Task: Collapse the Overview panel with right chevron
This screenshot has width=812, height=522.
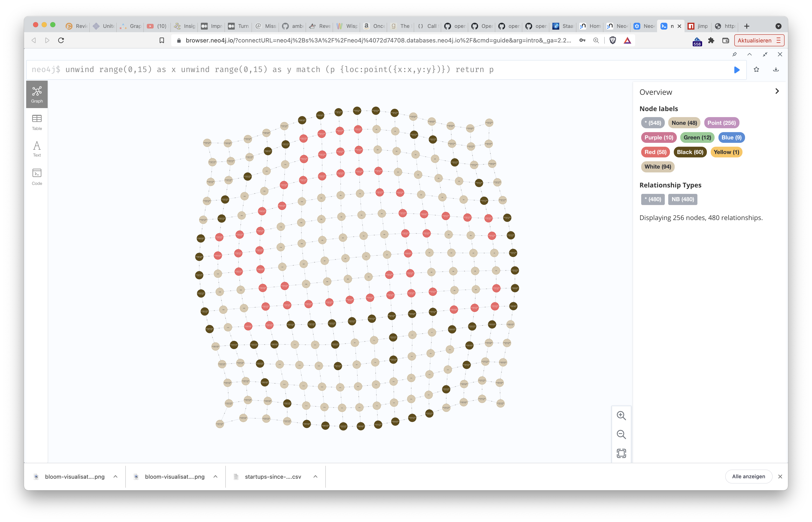Action: point(777,91)
